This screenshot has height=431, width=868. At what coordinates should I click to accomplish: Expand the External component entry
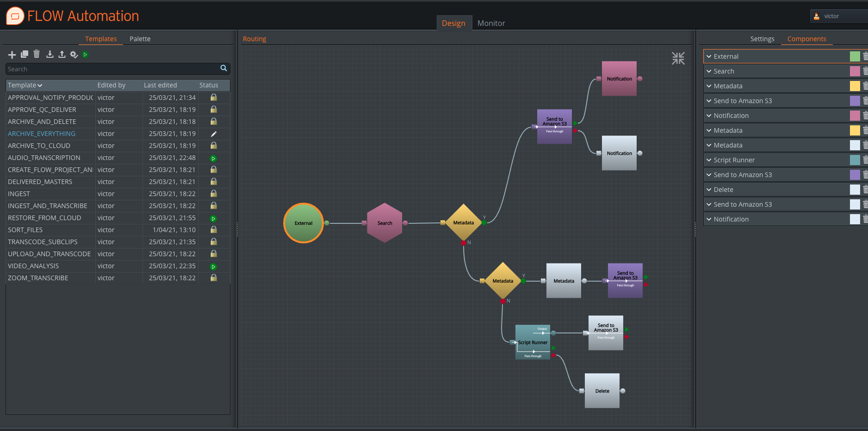pos(709,56)
